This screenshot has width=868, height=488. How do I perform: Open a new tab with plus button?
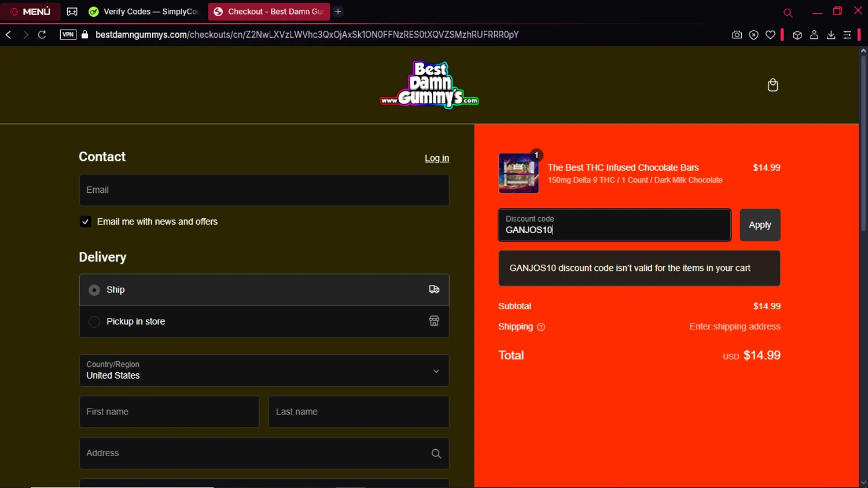pyautogui.click(x=338, y=12)
